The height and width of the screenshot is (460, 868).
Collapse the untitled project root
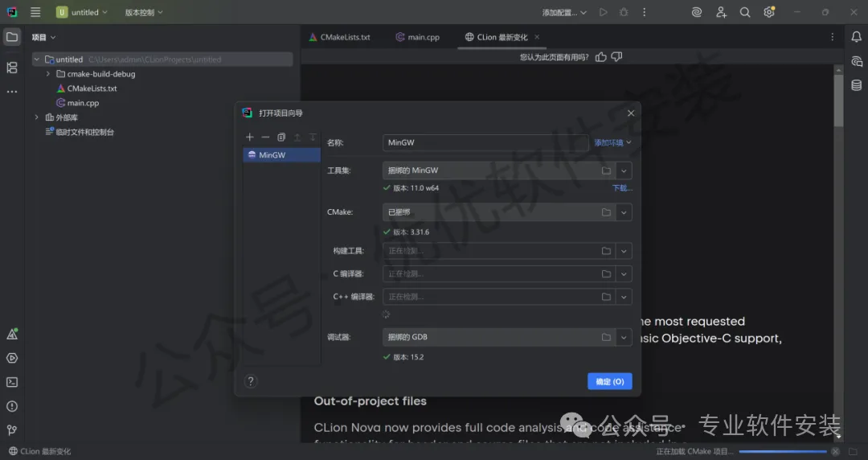click(x=36, y=60)
